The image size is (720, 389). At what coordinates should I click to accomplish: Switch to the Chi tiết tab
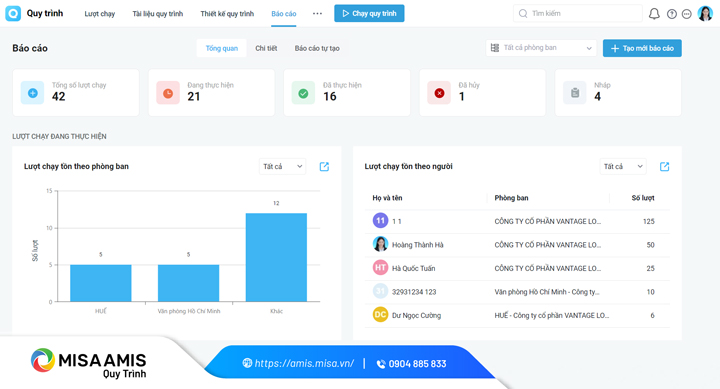click(x=266, y=48)
